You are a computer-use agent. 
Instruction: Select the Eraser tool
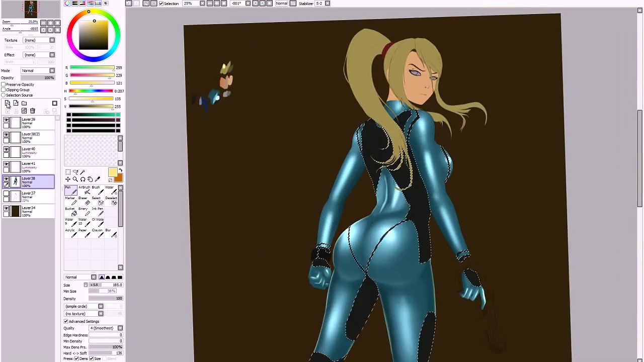(84, 201)
